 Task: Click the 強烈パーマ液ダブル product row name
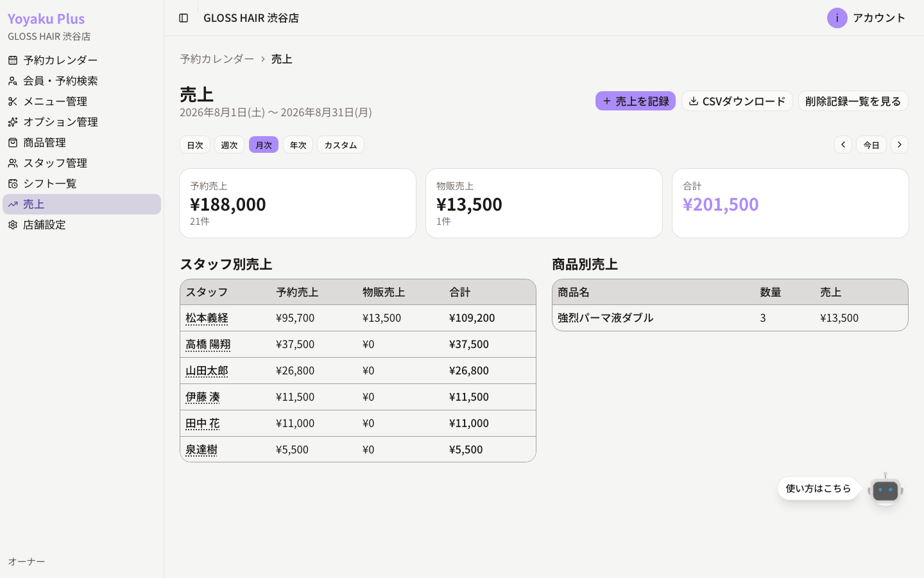tap(605, 318)
